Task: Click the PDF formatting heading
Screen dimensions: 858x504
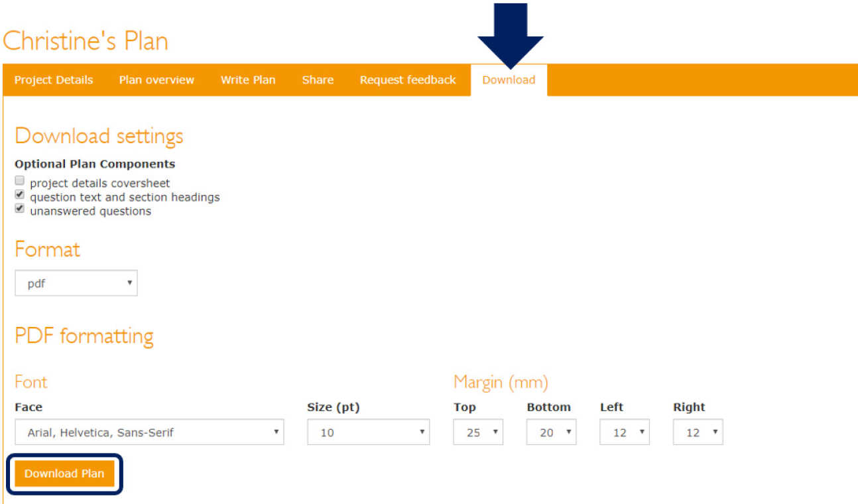Action: 84,336
